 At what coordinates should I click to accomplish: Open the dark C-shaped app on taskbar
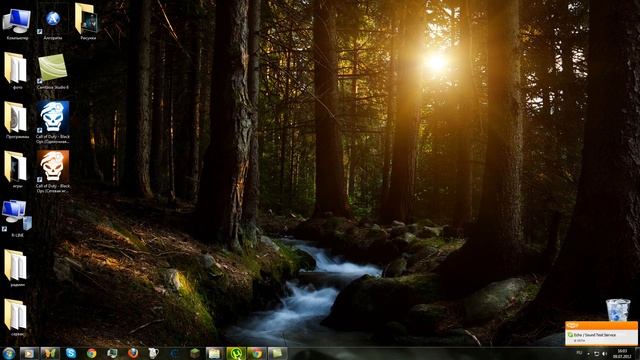(174, 353)
